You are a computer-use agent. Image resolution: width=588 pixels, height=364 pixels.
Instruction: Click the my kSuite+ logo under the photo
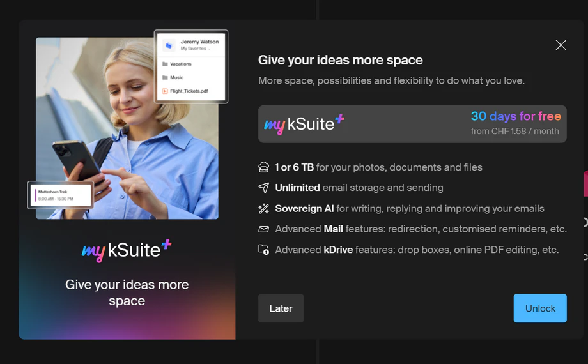tap(127, 250)
